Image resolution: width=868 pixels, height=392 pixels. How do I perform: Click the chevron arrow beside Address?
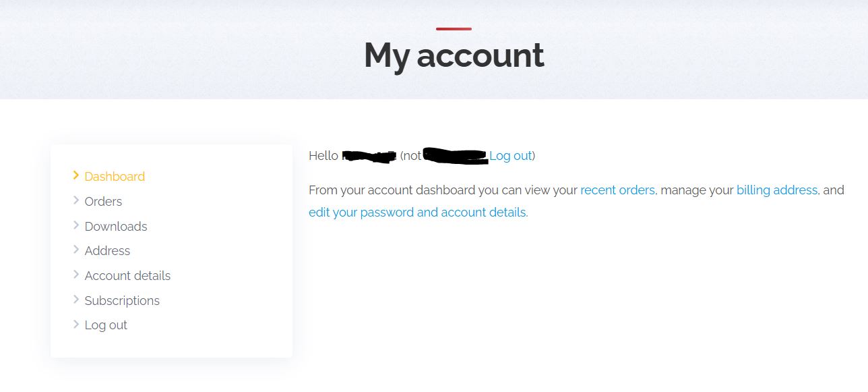76,250
